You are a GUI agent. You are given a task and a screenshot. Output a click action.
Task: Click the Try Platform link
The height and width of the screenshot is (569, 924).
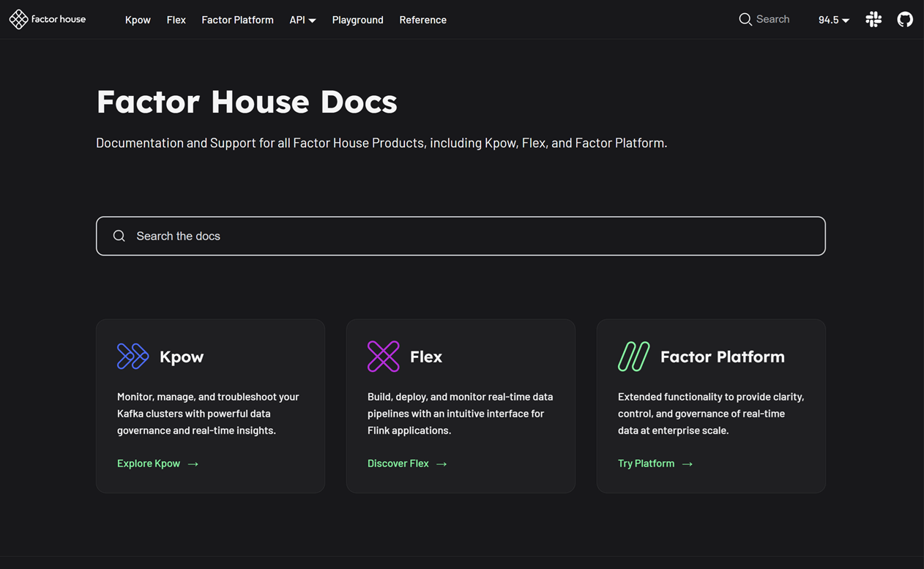646,463
